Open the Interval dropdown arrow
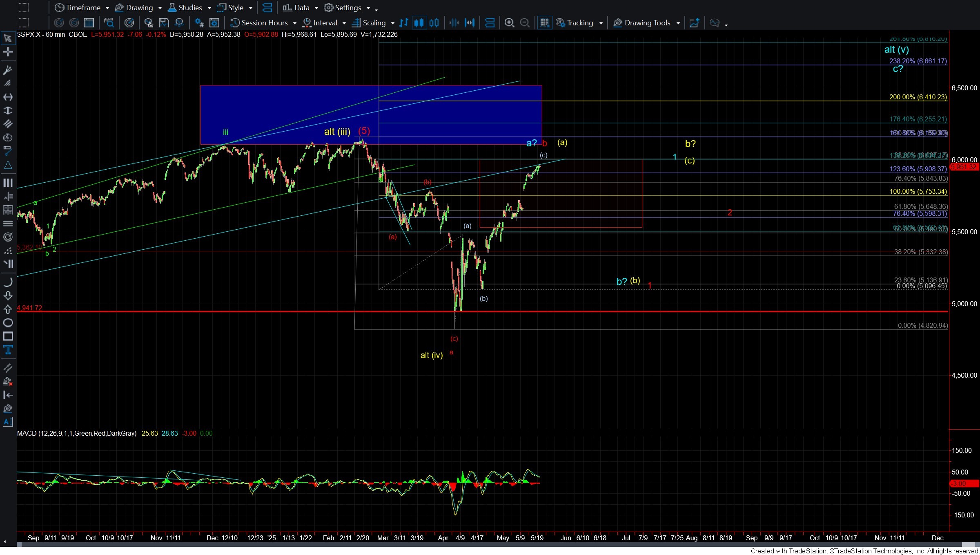 pyautogui.click(x=344, y=23)
